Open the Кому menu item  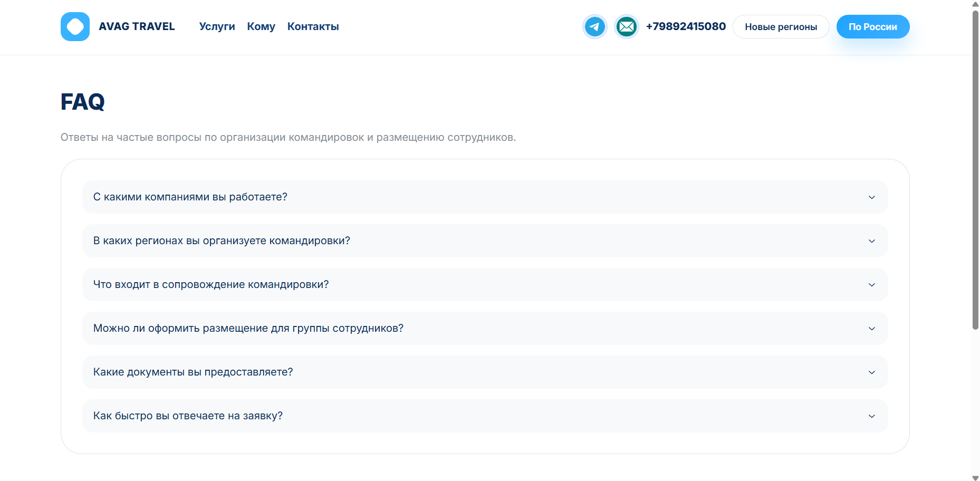(x=261, y=26)
